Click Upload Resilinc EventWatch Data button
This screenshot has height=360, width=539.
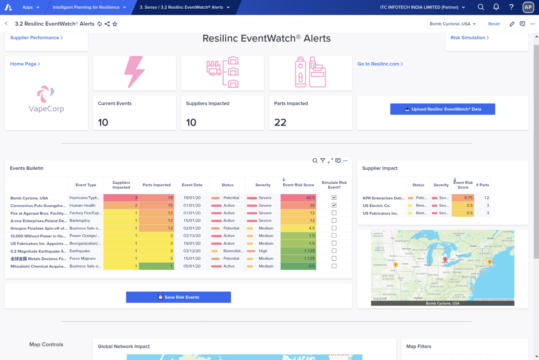[442, 109]
